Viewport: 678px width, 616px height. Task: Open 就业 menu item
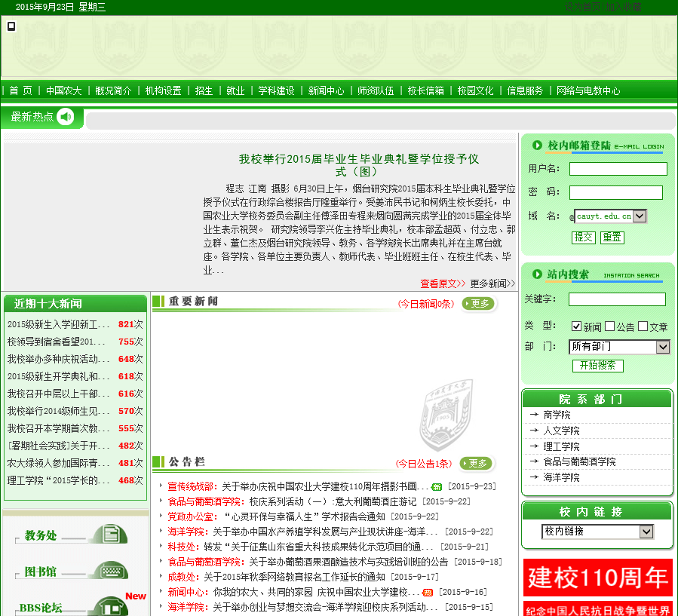235,90
